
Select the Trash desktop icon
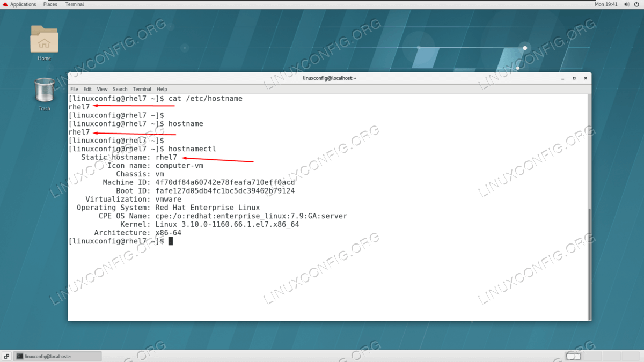(x=44, y=94)
